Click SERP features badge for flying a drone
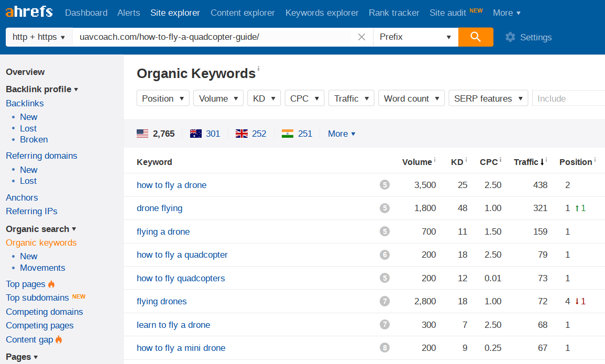The height and width of the screenshot is (364, 605). pyautogui.click(x=384, y=231)
